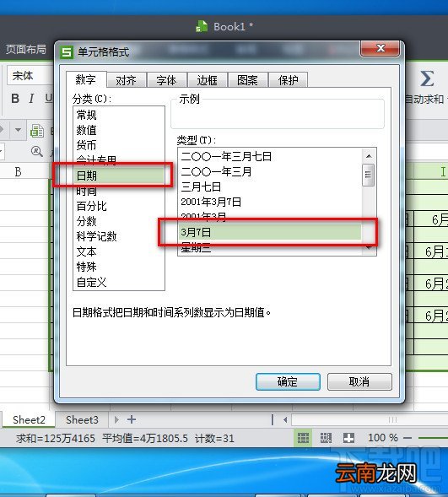Screen dimensions: 448x497
Task: Add a new sheet with the plus icon
Action: (132, 419)
